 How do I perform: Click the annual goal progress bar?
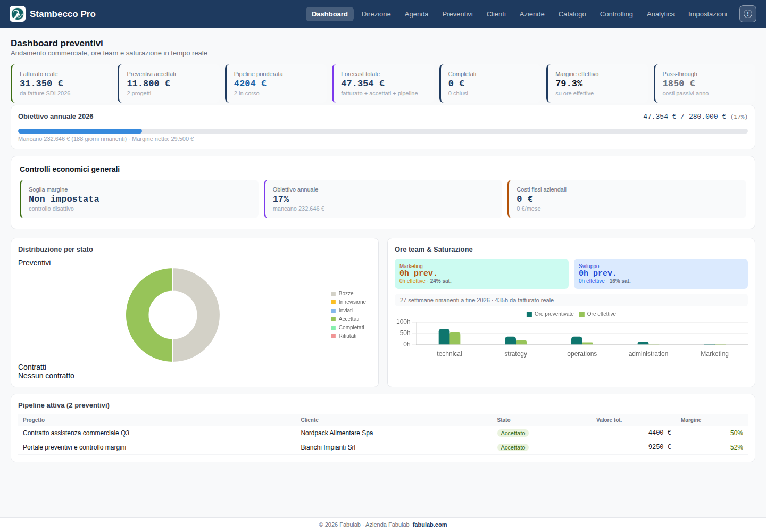(x=383, y=131)
